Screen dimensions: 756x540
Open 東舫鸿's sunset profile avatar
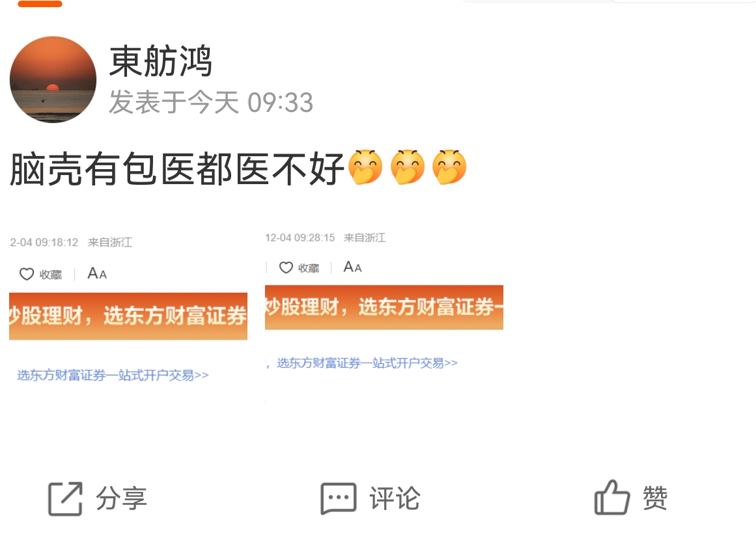[53, 79]
